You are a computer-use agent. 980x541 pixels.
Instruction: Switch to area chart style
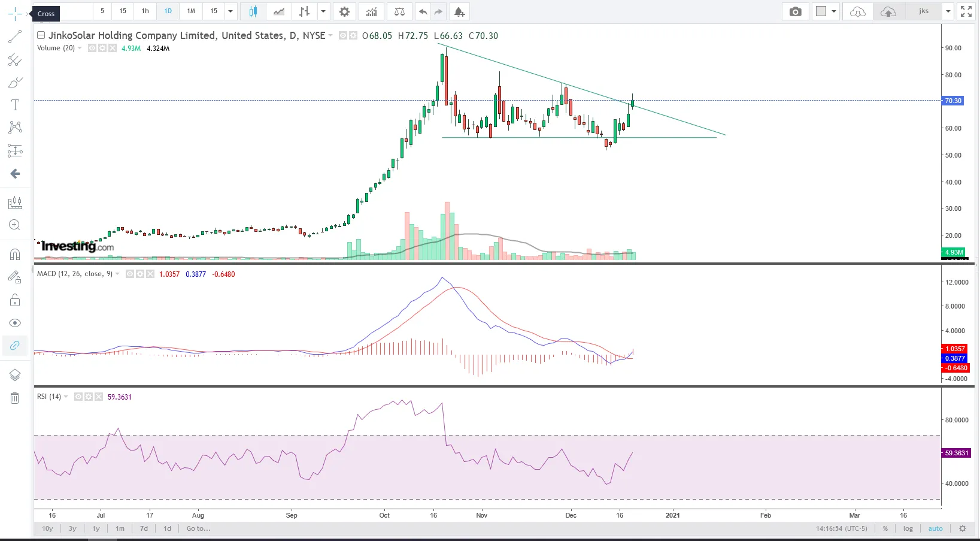tap(279, 11)
